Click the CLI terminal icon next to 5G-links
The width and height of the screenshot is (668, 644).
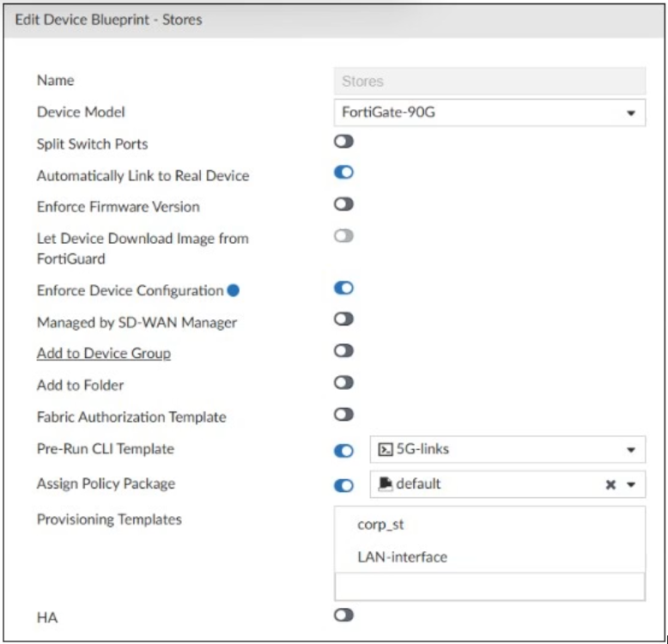386,450
